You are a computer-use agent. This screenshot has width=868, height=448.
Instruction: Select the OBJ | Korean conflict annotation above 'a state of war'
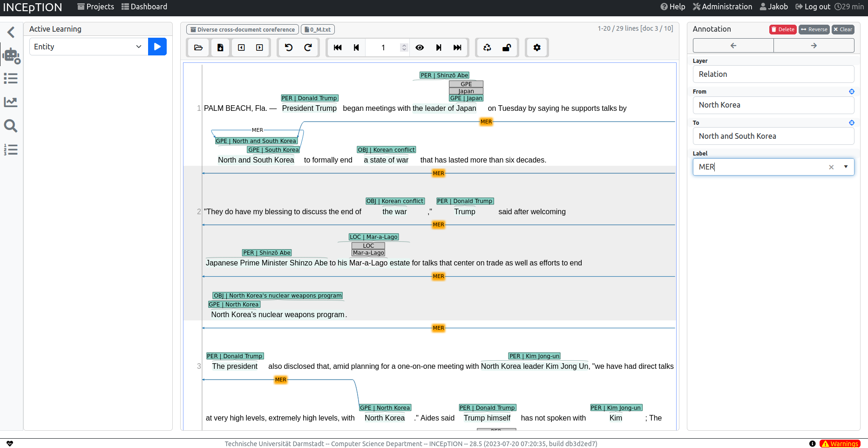(x=387, y=150)
